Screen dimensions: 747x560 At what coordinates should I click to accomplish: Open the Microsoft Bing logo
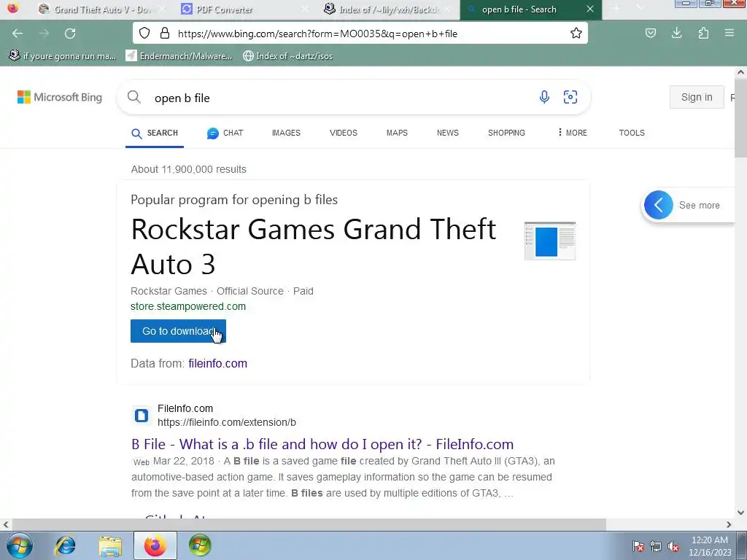(60, 97)
